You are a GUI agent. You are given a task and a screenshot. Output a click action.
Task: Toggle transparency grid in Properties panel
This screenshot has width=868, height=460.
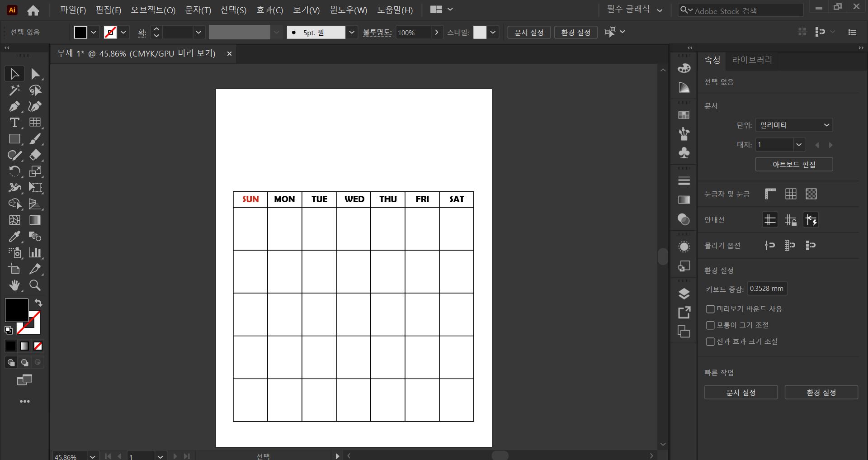point(811,194)
